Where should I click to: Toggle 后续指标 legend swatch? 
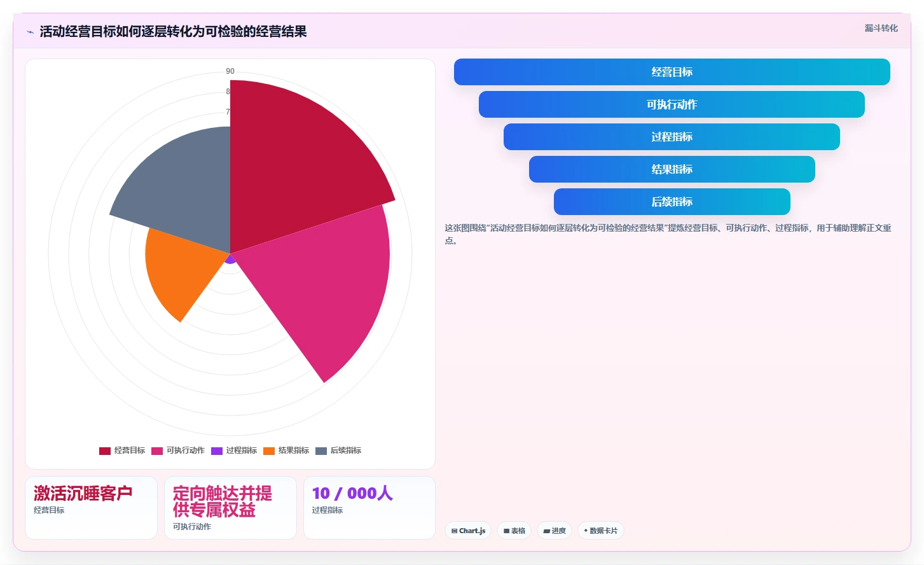tap(321, 450)
